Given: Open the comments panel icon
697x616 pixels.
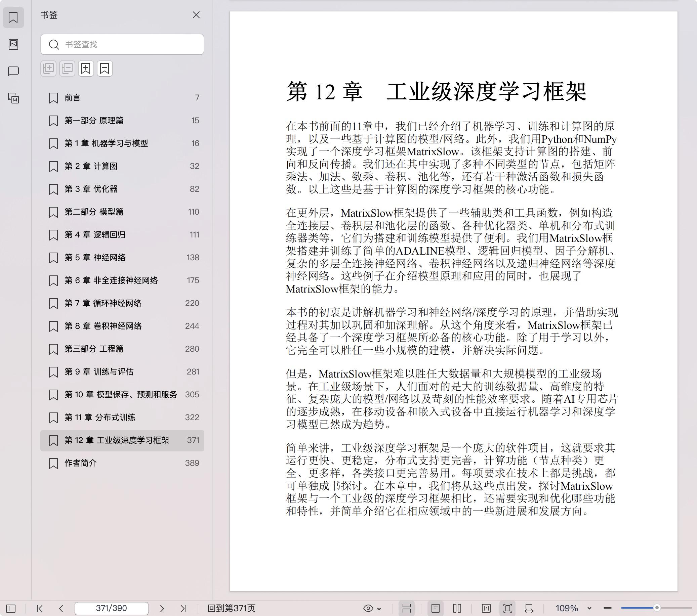Looking at the screenshot, I should tap(13, 71).
